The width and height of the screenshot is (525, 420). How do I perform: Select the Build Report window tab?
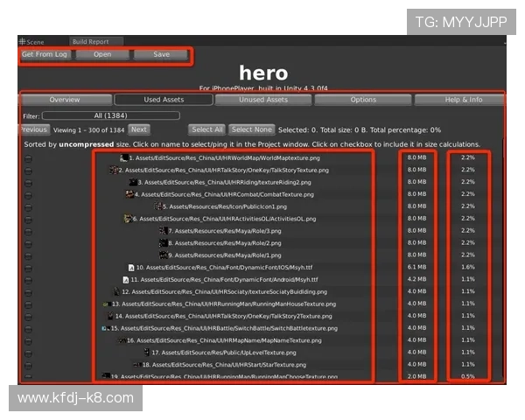pos(90,41)
